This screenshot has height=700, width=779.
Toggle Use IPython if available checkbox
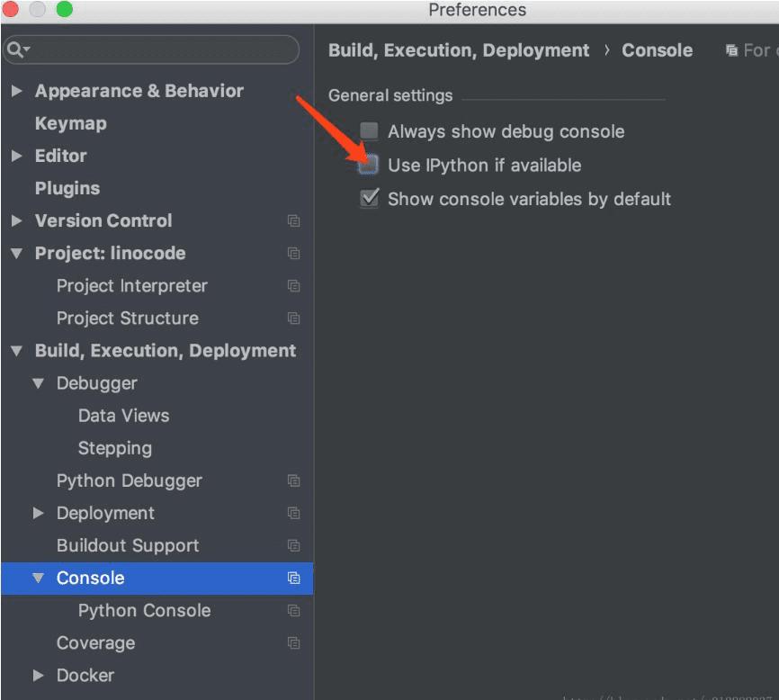pos(369,166)
